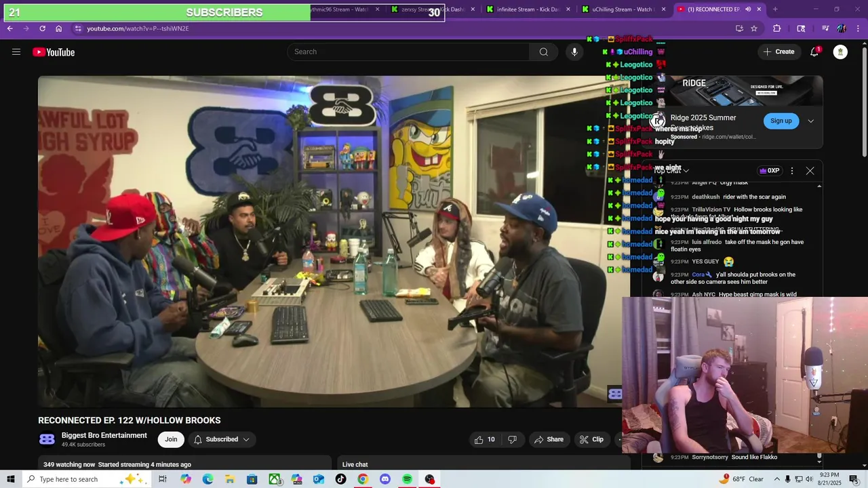Show hidden system tray icons
Image resolution: width=868 pixels, height=488 pixels.
coord(776,479)
